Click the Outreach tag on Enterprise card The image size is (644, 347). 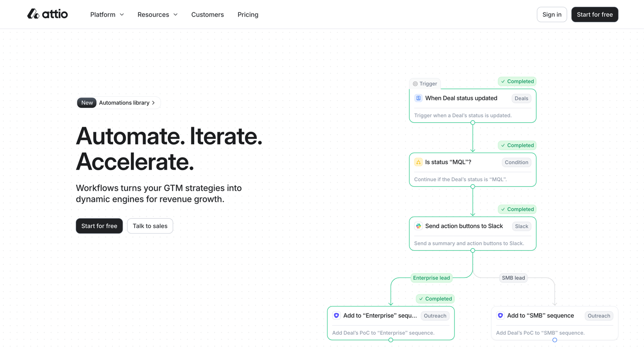(x=435, y=316)
